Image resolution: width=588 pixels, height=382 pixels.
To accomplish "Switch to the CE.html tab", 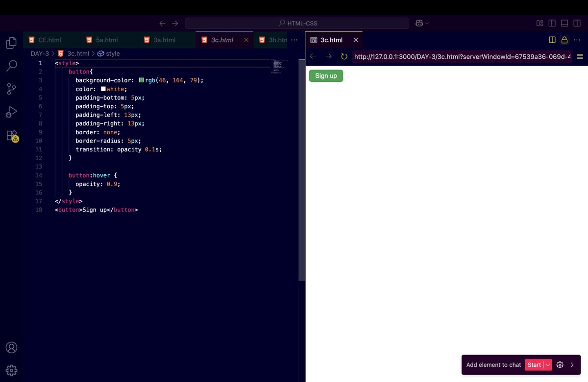I will (52, 40).
